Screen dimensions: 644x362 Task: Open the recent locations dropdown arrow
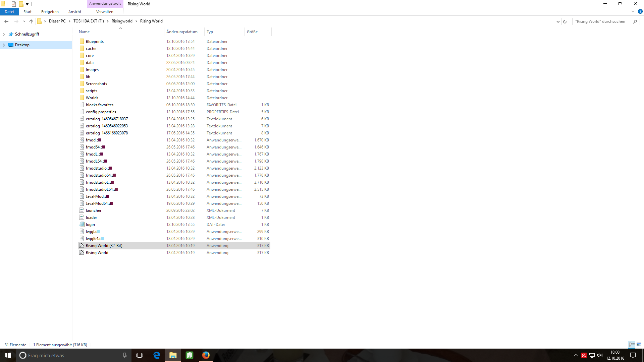[x=24, y=21]
